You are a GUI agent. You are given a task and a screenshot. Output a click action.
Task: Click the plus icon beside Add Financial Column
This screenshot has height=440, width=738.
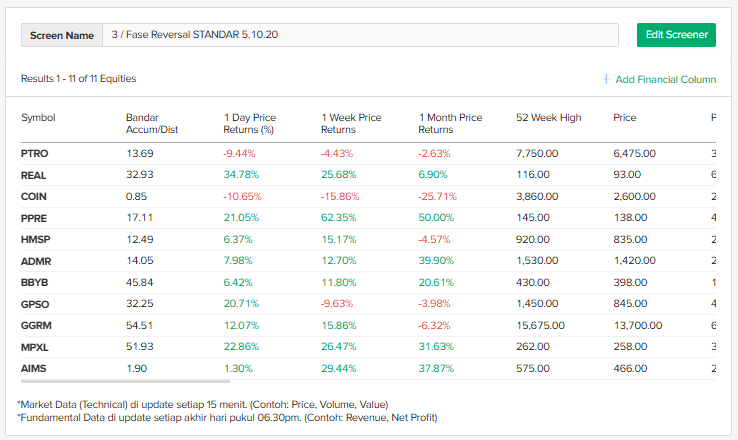606,79
